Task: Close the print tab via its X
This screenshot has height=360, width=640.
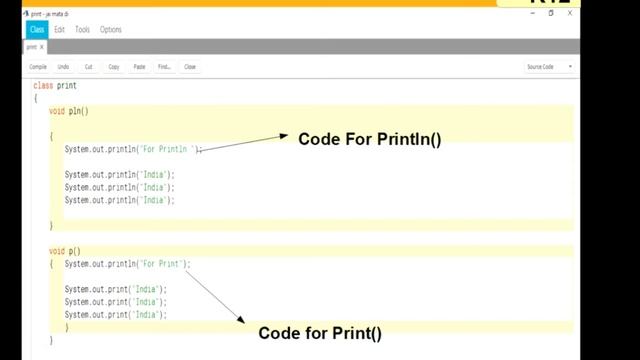Action: pyautogui.click(x=42, y=47)
